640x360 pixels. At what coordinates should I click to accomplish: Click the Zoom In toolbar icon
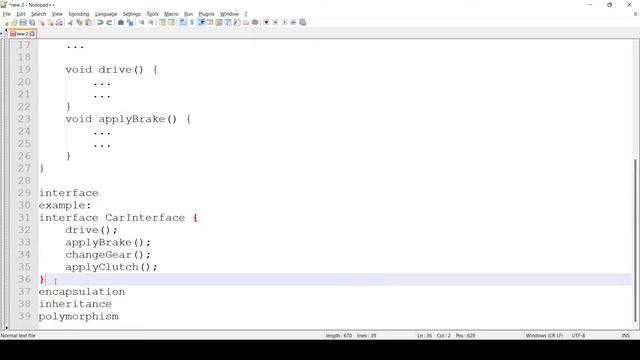[141, 22]
